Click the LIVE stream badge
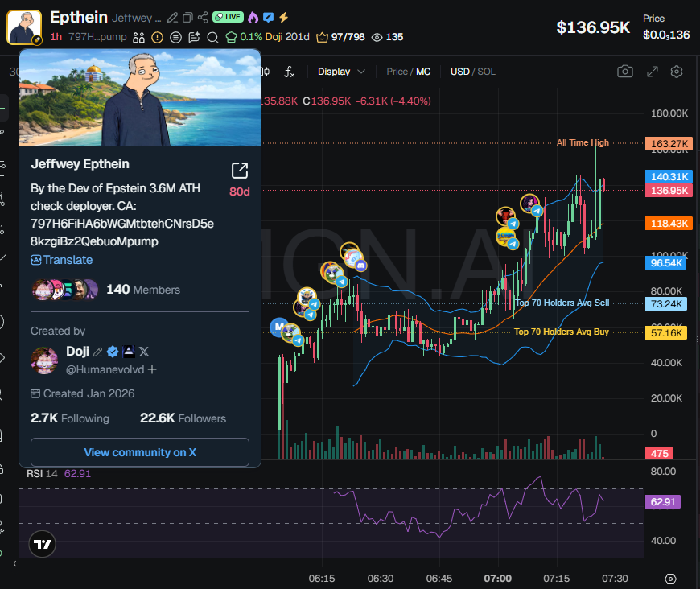Screen dimensions: 700x589 click(x=228, y=17)
